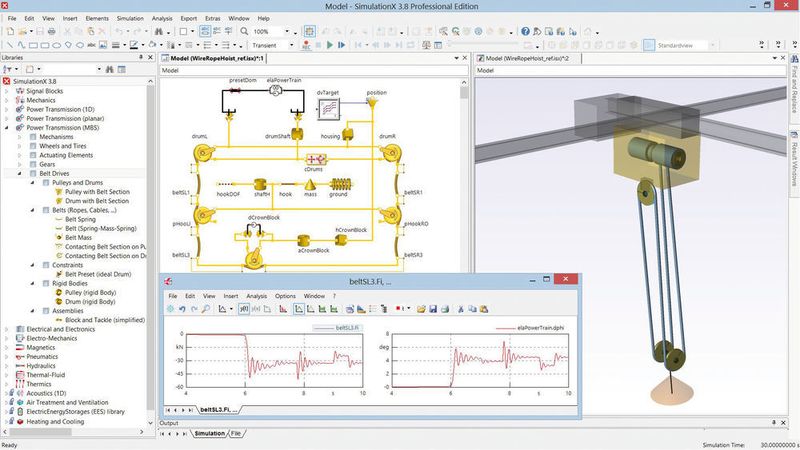Viewport: 800px width, 450px height.
Task: Click the save icon in result window toolbar
Action: click(433, 309)
